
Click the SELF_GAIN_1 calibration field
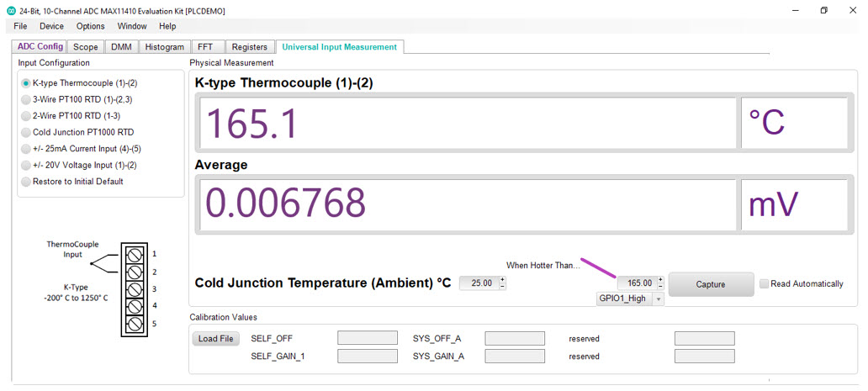pos(368,357)
